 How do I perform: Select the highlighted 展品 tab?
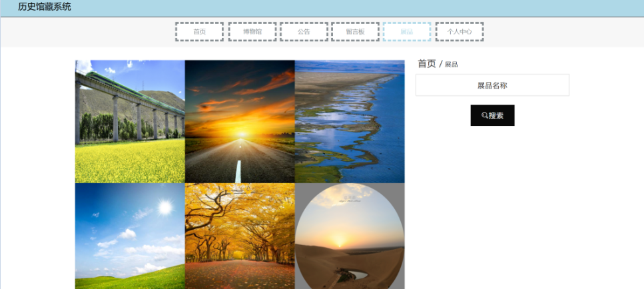(407, 31)
